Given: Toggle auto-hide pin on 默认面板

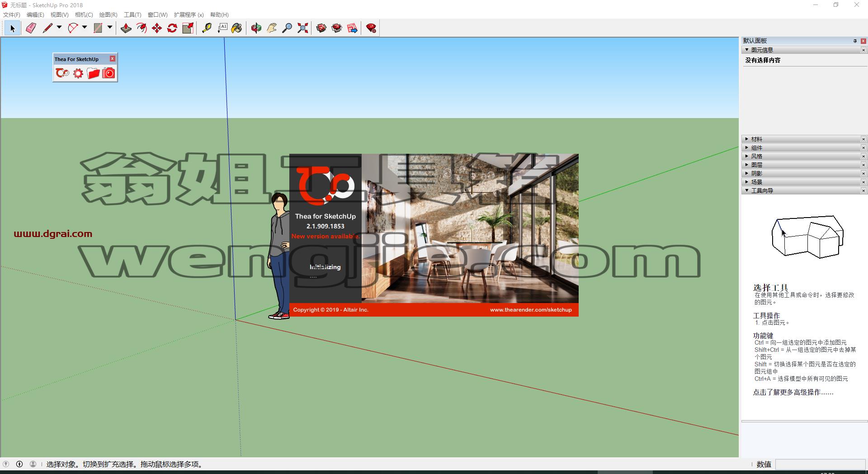Looking at the screenshot, I should pyautogui.click(x=855, y=41).
